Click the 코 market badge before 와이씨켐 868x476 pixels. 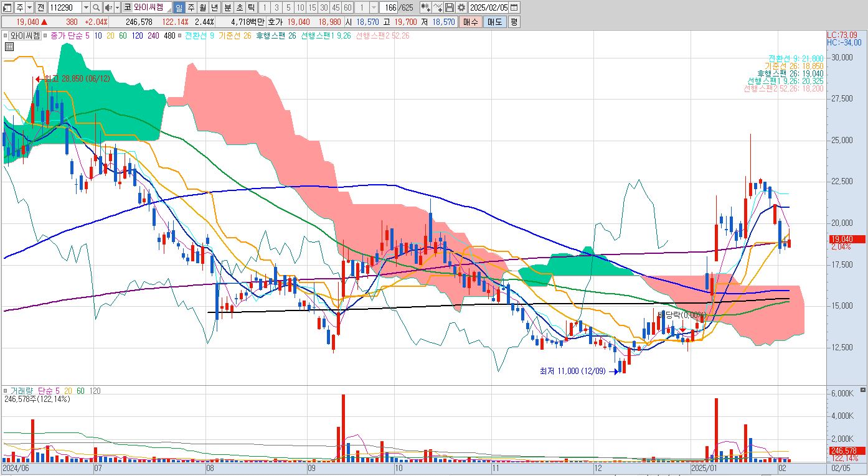click(127, 7)
